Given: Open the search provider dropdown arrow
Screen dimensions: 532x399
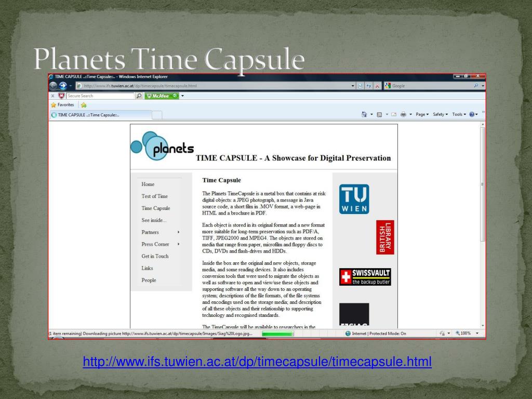Looking at the screenshot, I should 483,86.
